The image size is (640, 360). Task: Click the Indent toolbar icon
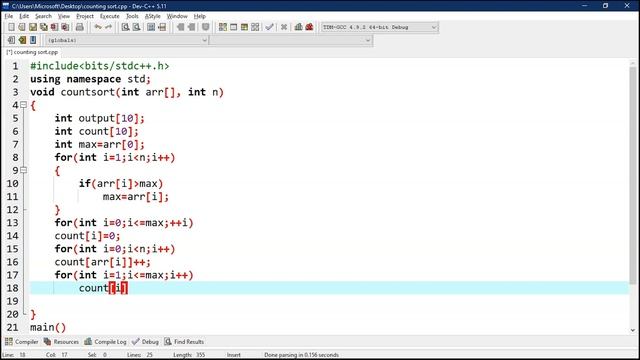191,27
